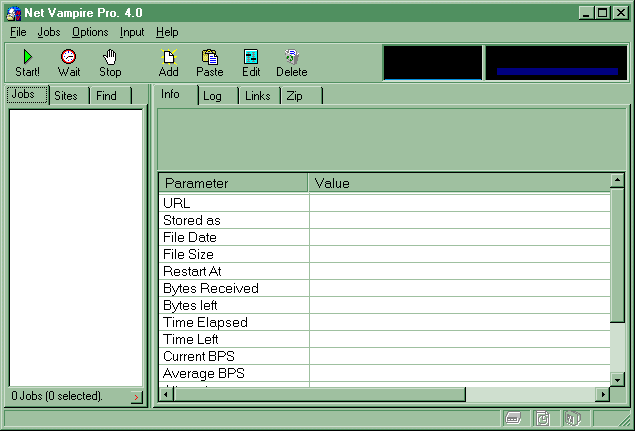The height and width of the screenshot is (431, 635).
Task: Click the Parameter column header
Action: [x=233, y=183]
